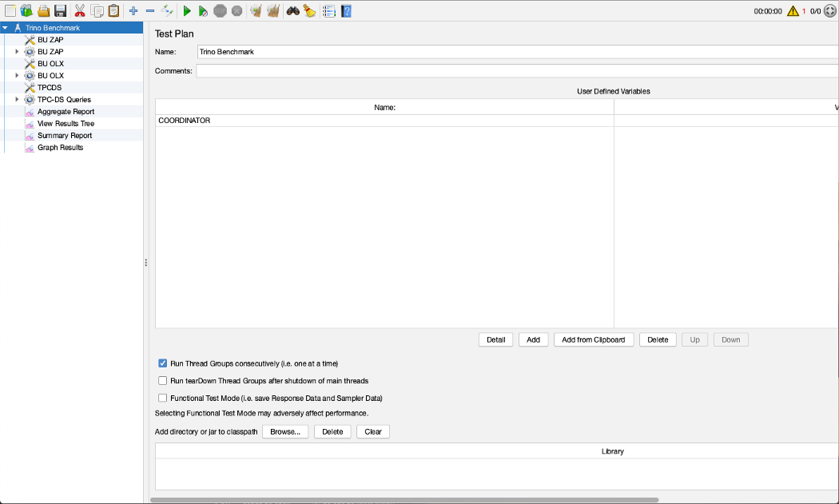The image size is (839, 504).
Task: Expand the BU ZAP thread group
Action: 17,51
